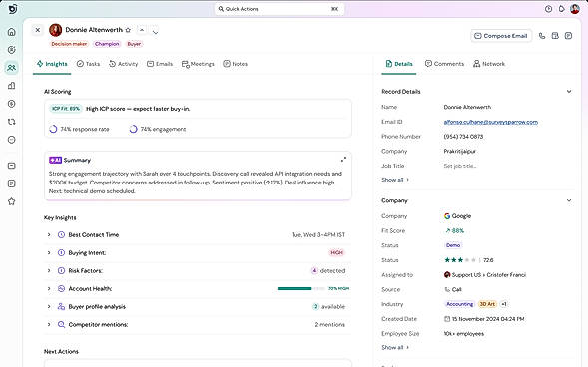This screenshot has height=367, width=588.
Task: Click the Quick Actions search field
Action: click(279, 9)
